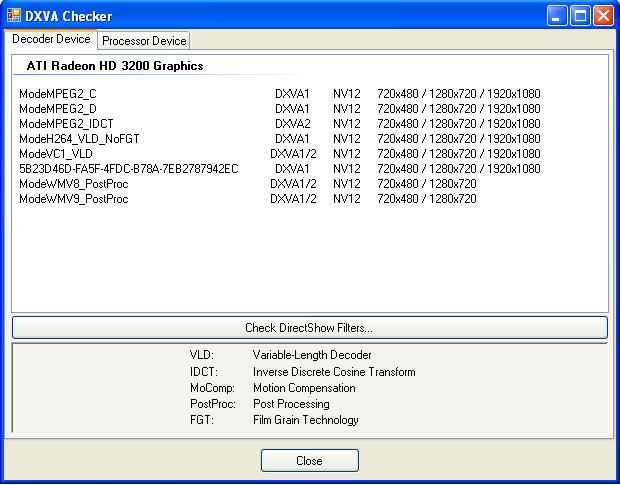Viewport: 620px width, 485px height.
Task: Click resolutions list for ModeMPEG2_D
Action: (459, 109)
